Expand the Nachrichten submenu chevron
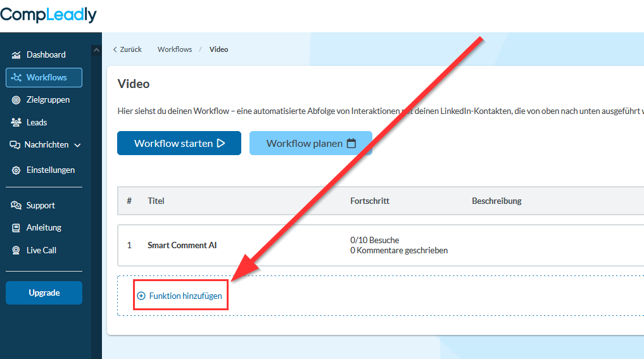This screenshot has width=644, height=359. click(78, 145)
